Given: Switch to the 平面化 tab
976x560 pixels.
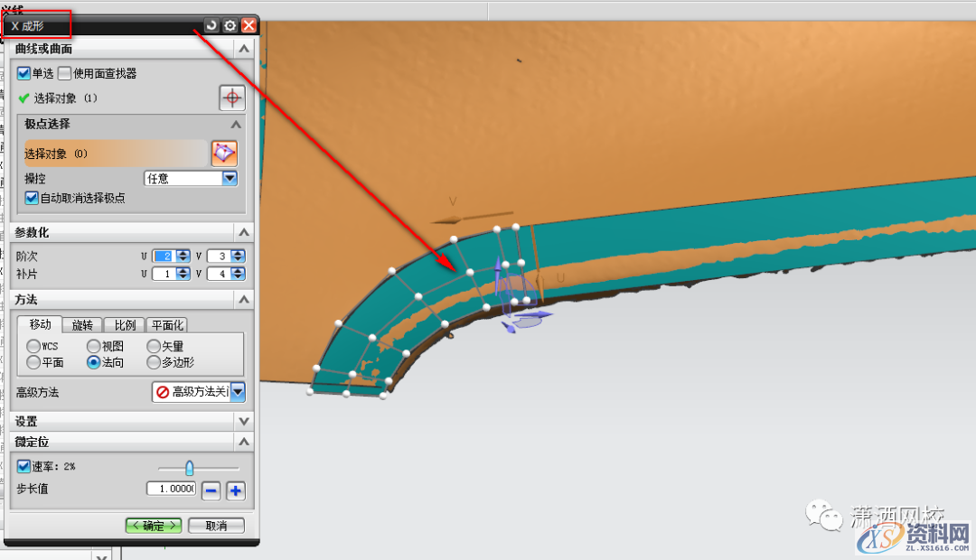Looking at the screenshot, I should [166, 325].
